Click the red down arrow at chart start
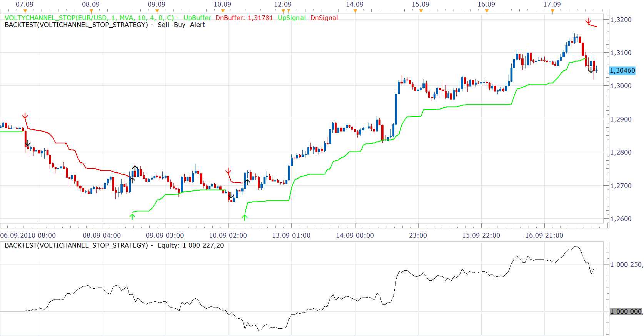Screen dimensions: 644x336 pyautogui.click(x=25, y=116)
